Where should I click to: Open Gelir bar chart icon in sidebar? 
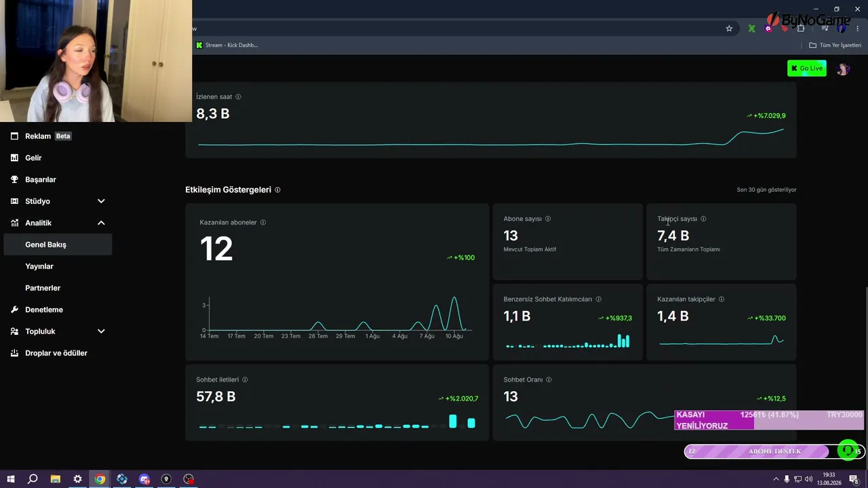pos(14,158)
